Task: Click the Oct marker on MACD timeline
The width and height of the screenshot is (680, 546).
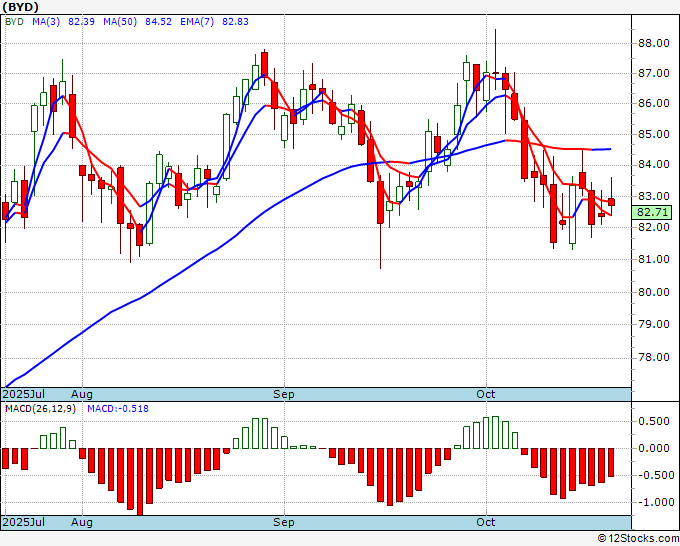Action: pyautogui.click(x=485, y=522)
